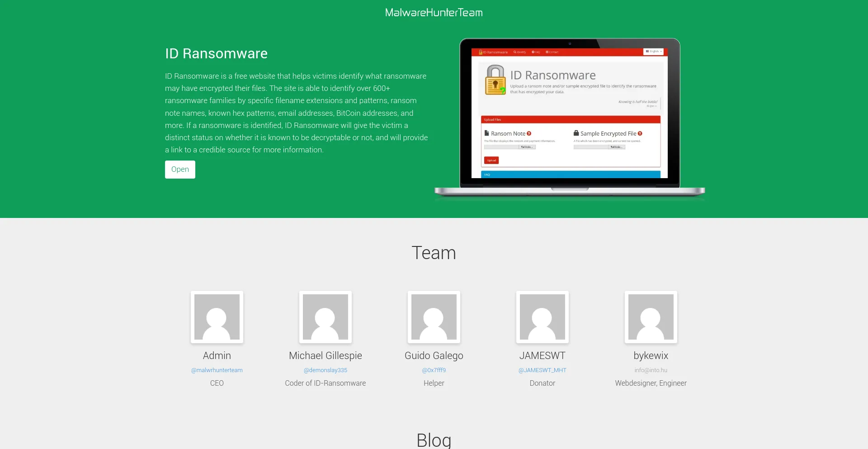The height and width of the screenshot is (449, 868).
Task: Open the @demonslay335 Twitter link
Action: tap(325, 370)
